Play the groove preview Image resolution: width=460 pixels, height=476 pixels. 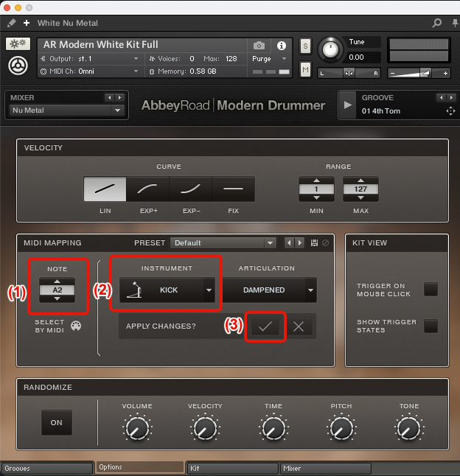tap(348, 105)
